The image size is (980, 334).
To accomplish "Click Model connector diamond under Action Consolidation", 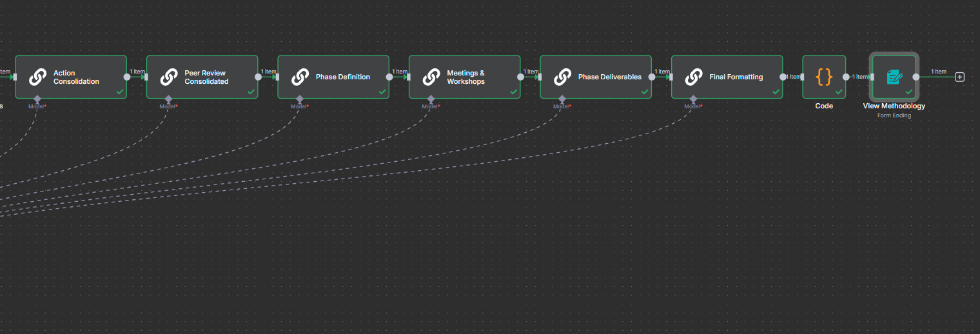I will [37, 99].
